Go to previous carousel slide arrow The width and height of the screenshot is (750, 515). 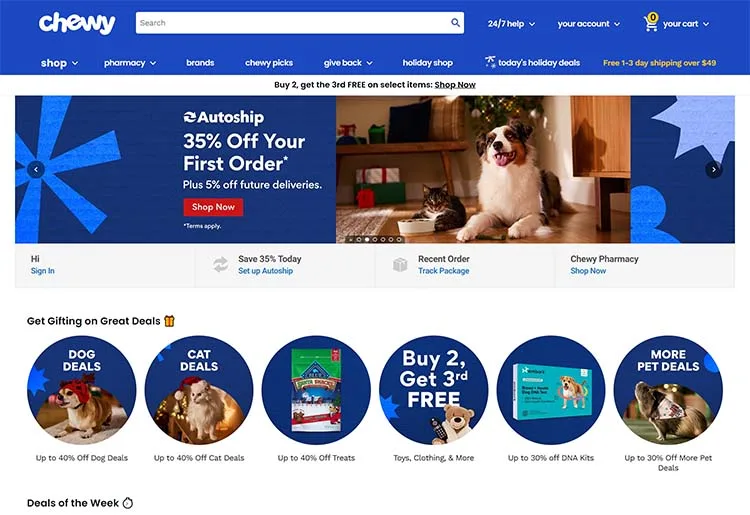[36, 169]
